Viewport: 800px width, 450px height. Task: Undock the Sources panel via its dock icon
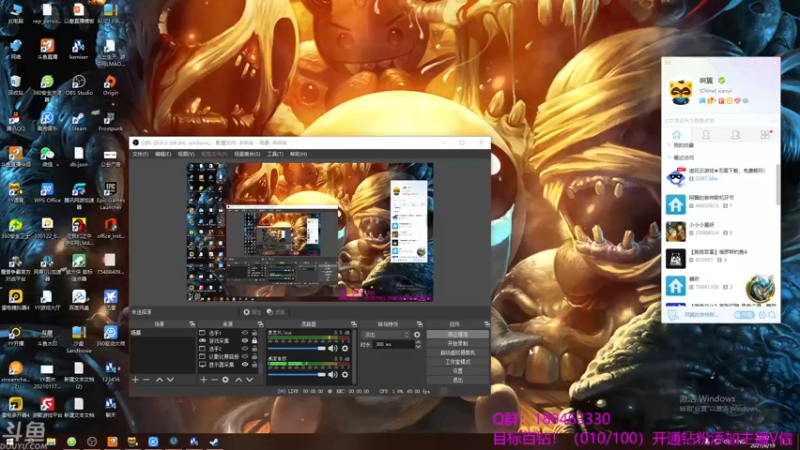[x=260, y=324]
